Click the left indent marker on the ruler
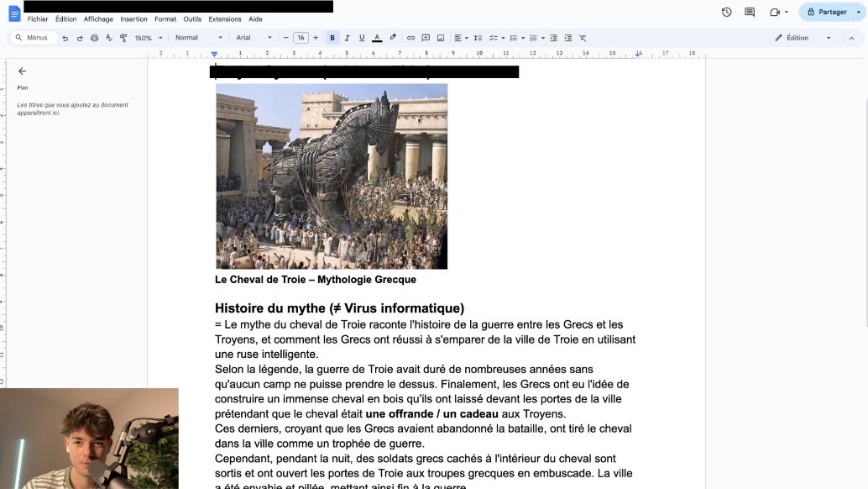 (x=214, y=55)
